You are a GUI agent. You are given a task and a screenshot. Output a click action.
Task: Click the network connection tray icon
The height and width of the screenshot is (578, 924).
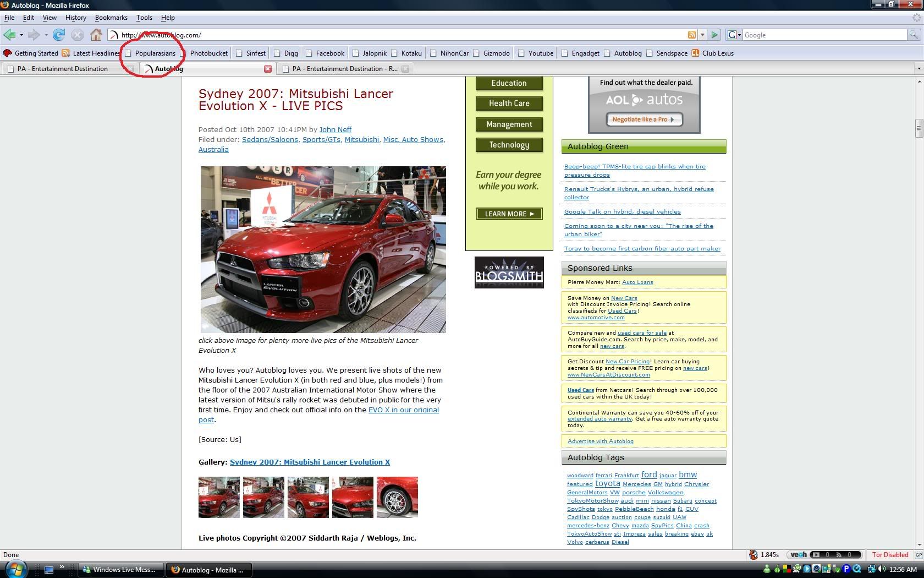coord(872,569)
